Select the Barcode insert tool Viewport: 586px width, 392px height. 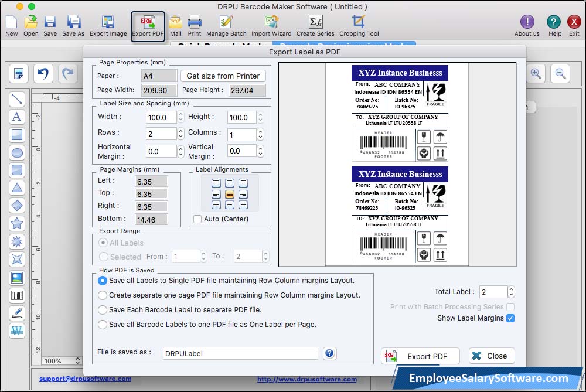tap(17, 295)
